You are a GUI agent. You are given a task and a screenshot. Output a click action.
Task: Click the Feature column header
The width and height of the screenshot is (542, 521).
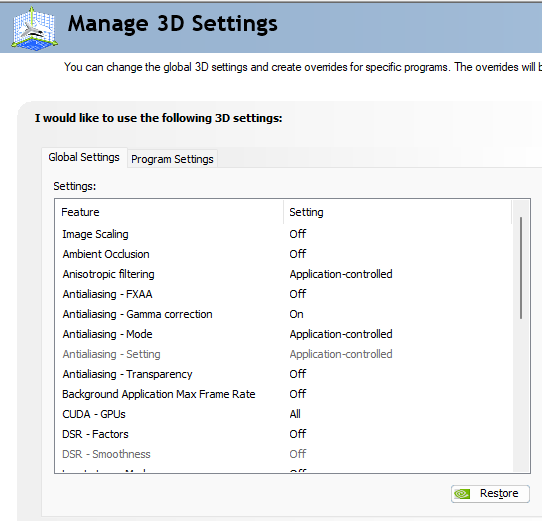click(x=169, y=212)
